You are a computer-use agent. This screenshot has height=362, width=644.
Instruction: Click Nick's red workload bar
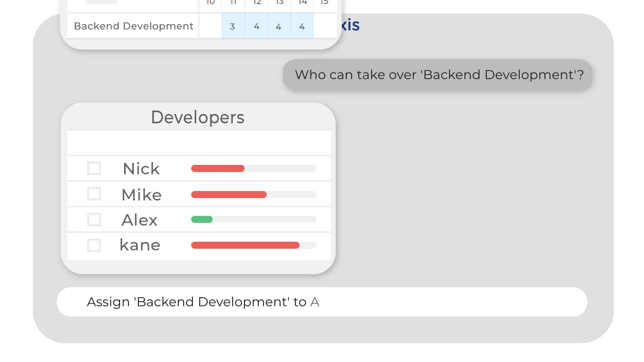pyautogui.click(x=218, y=168)
